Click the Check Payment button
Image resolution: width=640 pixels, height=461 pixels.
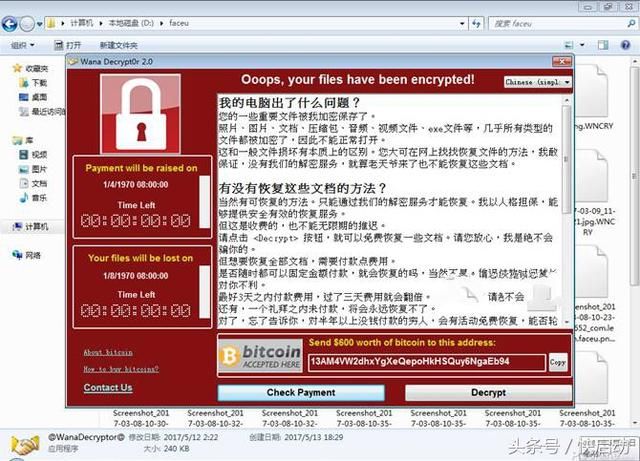301,393
